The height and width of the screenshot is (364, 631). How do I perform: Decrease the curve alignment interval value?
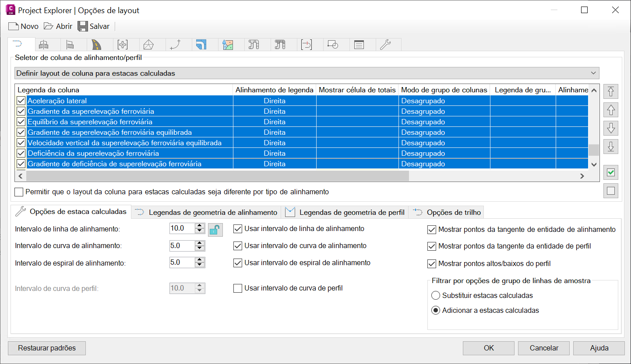point(200,248)
